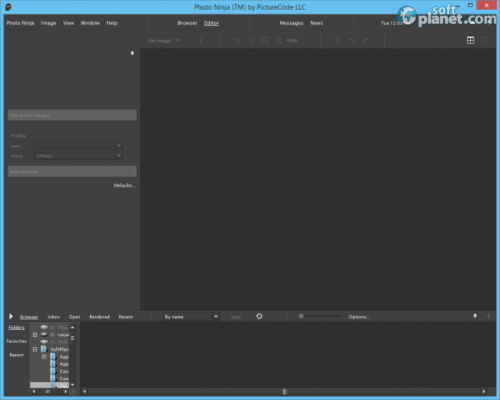Click folder tree scroll down arrow
Image resolution: width=500 pixels, height=400 pixels.
pos(72,385)
